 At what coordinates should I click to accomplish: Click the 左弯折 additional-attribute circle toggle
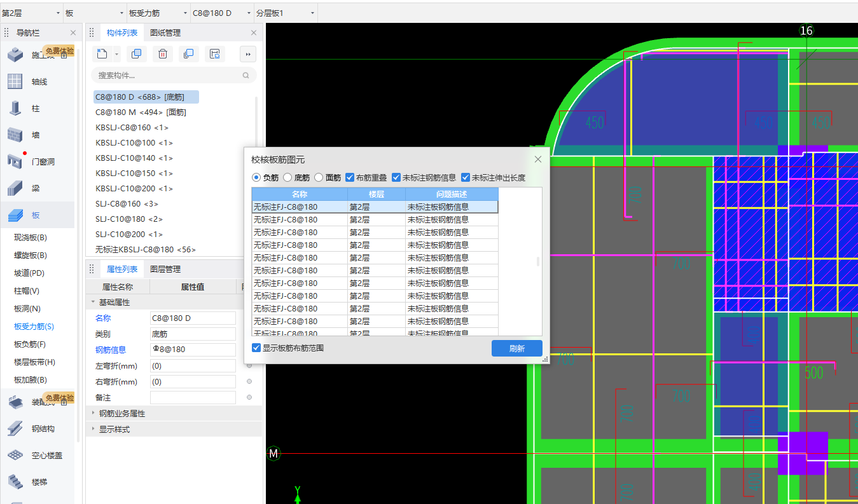[x=249, y=366]
